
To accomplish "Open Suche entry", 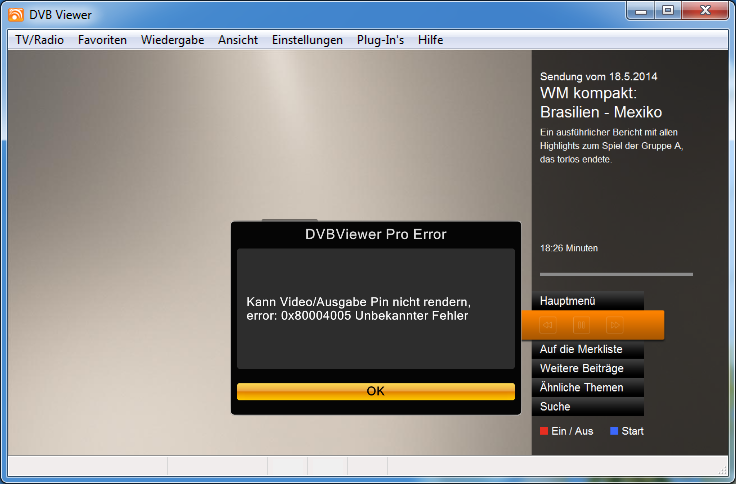I will 588,407.
